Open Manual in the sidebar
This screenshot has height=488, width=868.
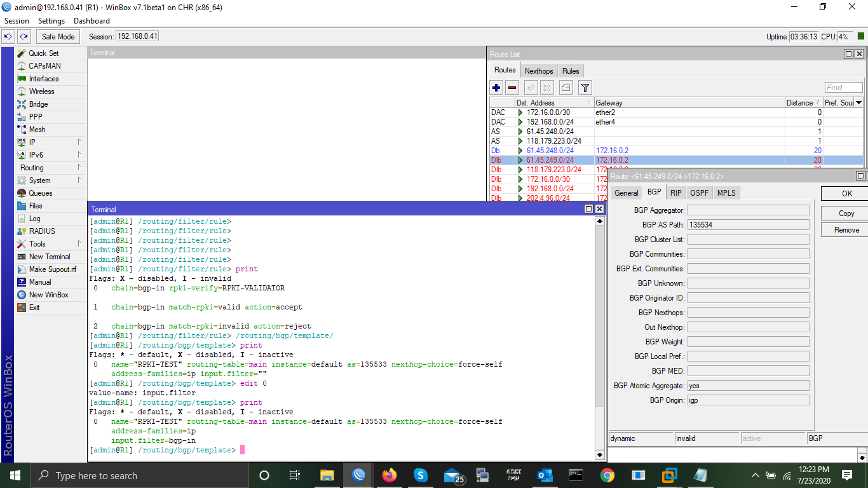pyautogui.click(x=51, y=282)
